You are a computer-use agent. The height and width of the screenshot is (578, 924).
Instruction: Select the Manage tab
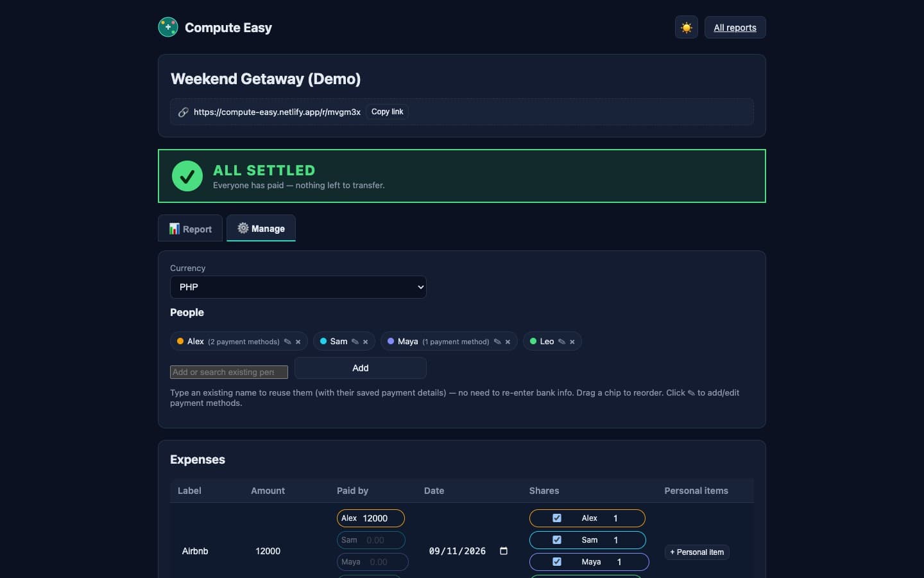(261, 228)
